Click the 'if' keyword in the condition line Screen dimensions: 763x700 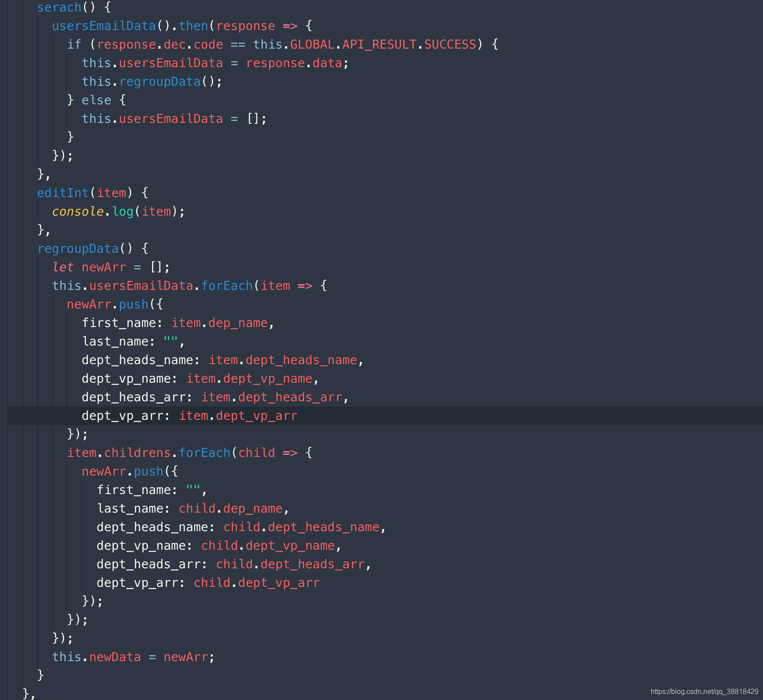74,44
